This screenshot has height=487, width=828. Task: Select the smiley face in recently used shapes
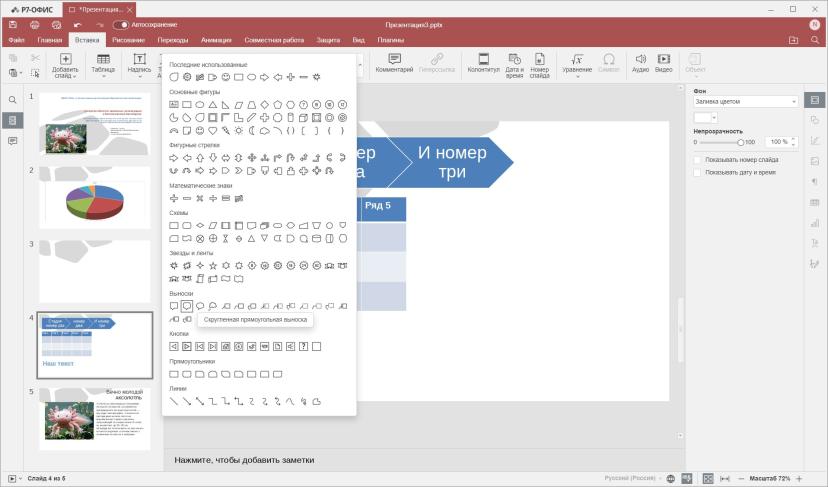[225, 77]
